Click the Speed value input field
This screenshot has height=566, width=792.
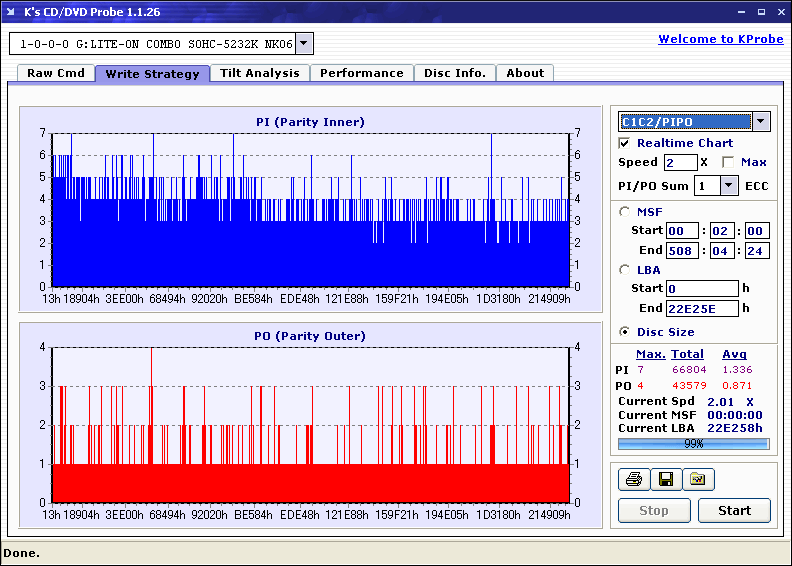tap(680, 162)
